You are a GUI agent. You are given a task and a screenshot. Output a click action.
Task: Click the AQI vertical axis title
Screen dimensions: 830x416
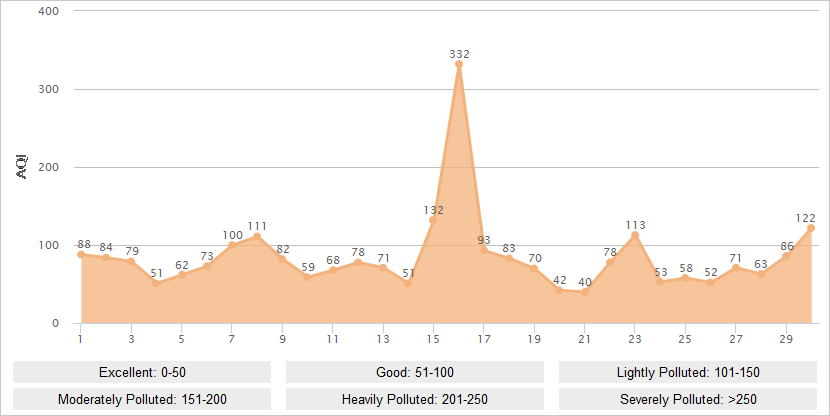coord(22,167)
